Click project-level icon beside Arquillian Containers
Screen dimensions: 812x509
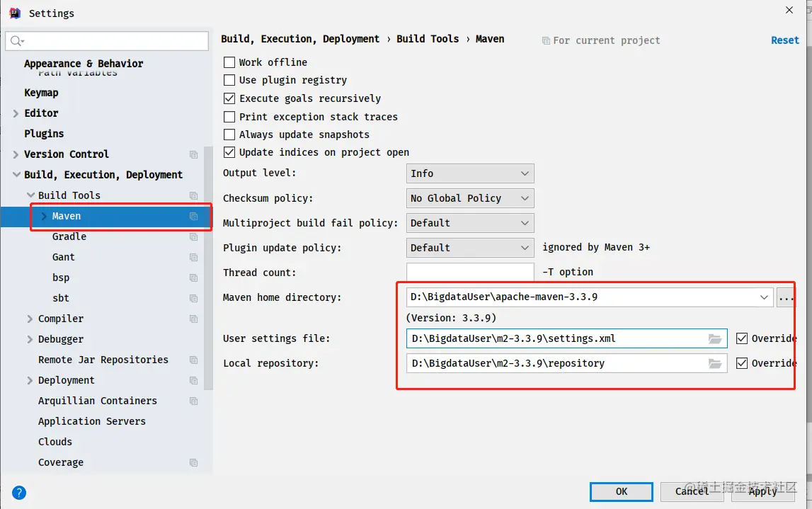coord(194,401)
